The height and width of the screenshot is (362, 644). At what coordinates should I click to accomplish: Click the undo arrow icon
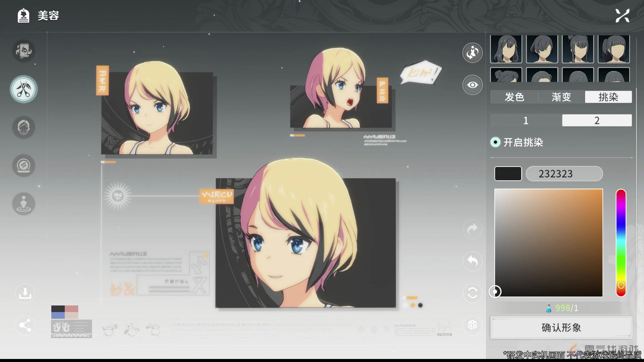point(472,261)
